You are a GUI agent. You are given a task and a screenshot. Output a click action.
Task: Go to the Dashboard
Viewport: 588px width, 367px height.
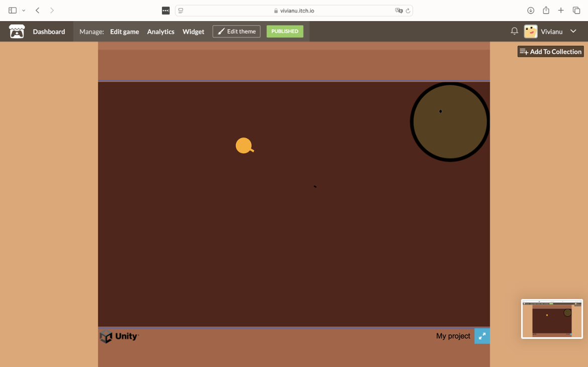coord(49,31)
